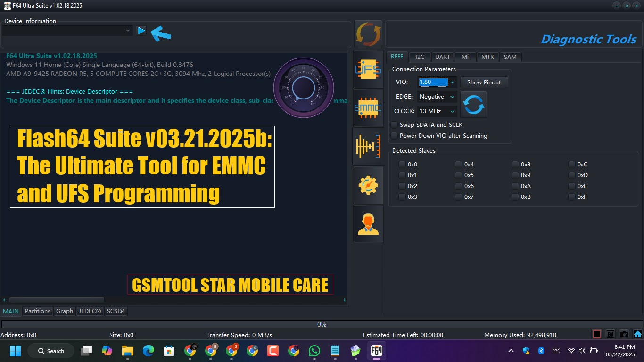The image size is (644, 362).
Task: Open the CLOCK 13 MHz dropdown
Action: click(x=452, y=111)
